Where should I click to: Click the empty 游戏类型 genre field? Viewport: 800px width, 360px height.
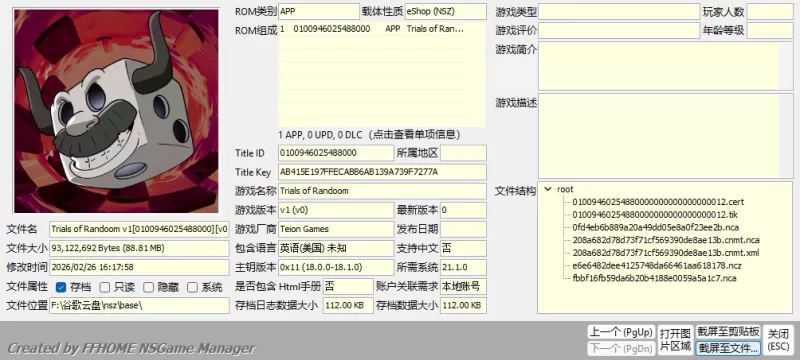(x=619, y=11)
